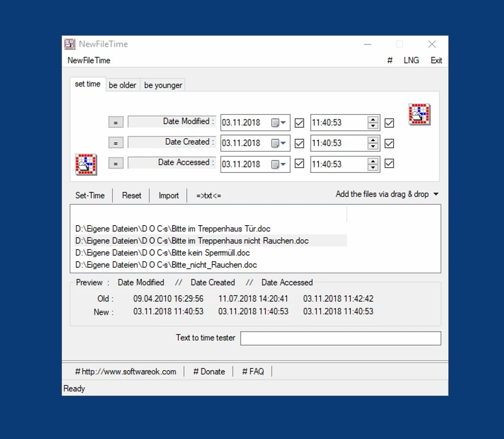The image size is (504, 439).
Task: Toggle the Date Created time checkbox
Action: (389, 143)
